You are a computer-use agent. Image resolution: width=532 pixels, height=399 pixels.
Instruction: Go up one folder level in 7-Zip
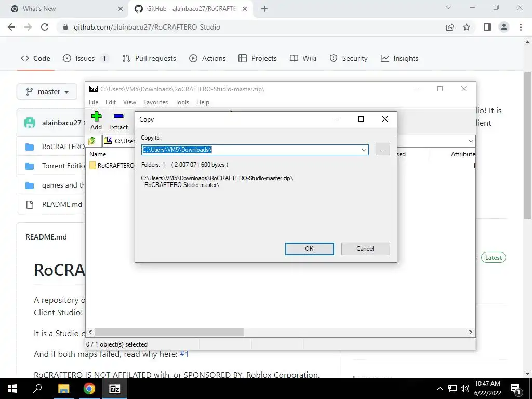coord(92,140)
